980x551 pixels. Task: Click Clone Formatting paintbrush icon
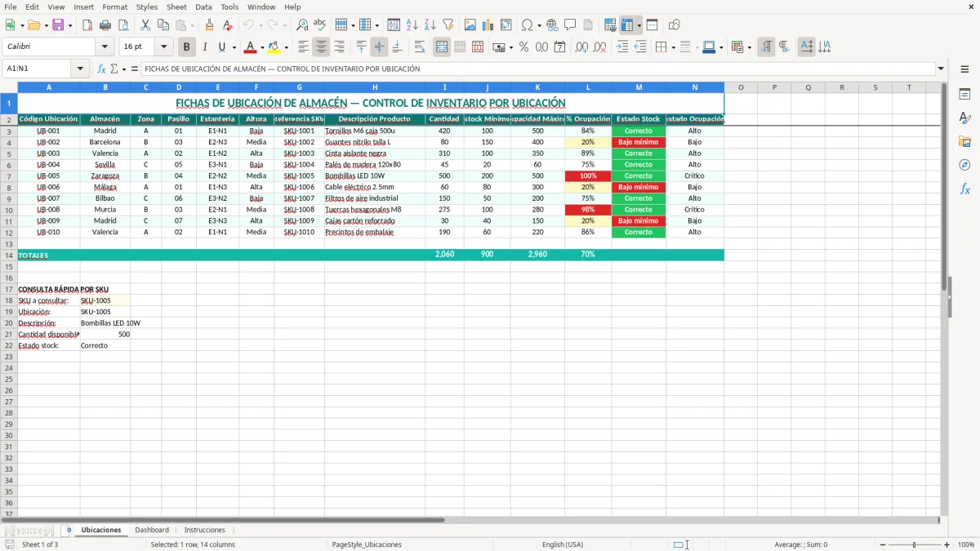pyautogui.click(x=210, y=25)
